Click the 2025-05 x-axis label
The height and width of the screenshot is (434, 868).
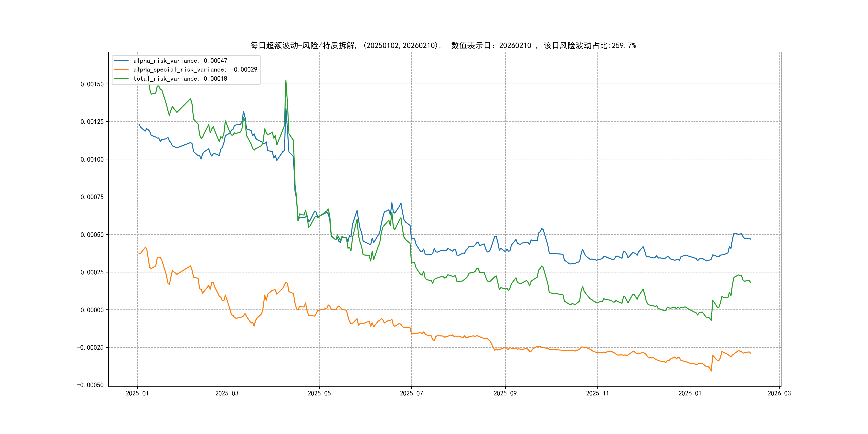[x=319, y=393]
